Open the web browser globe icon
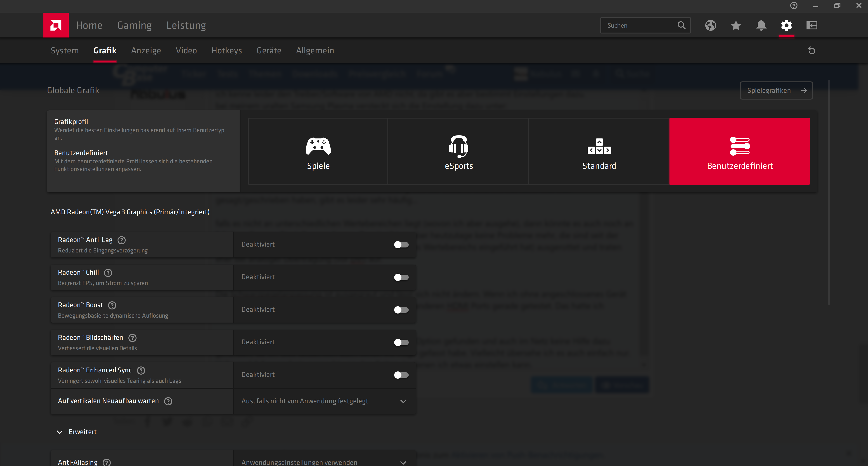This screenshot has height=466, width=868. point(710,25)
